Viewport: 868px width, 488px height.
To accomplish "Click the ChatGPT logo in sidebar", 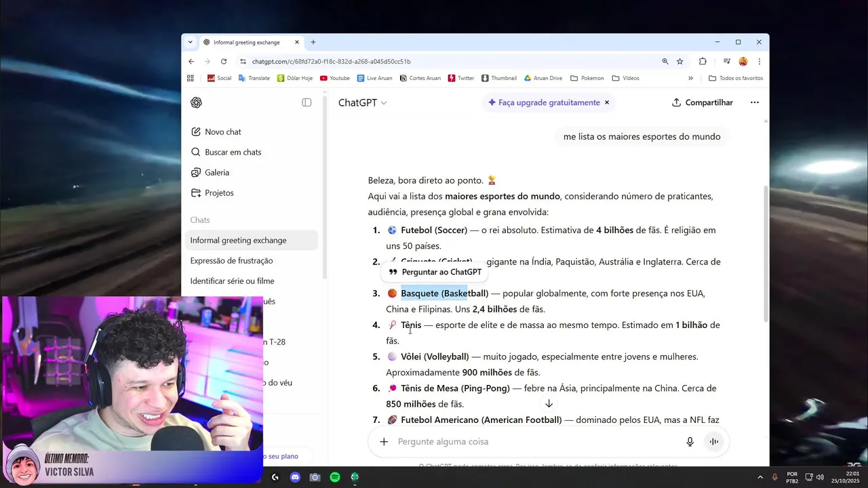I will (196, 102).
